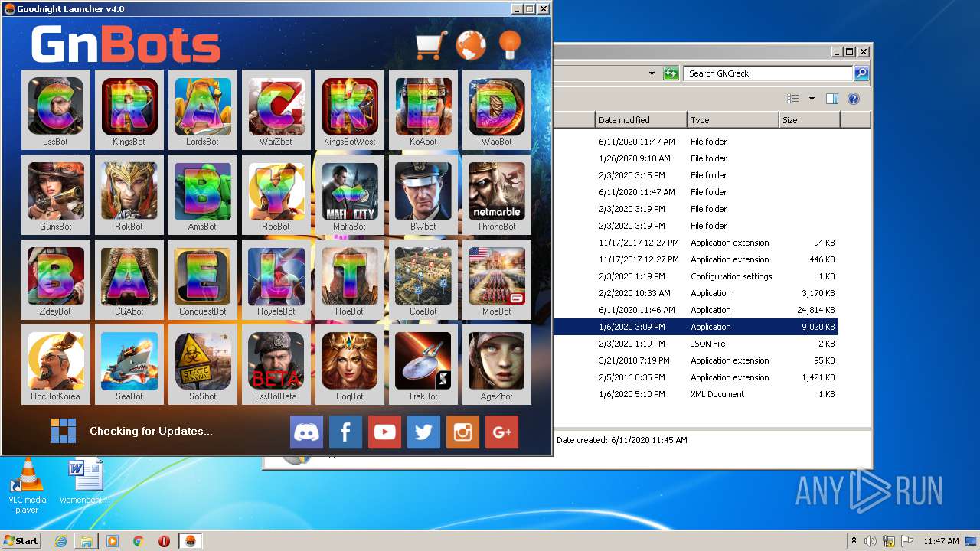Image resolution: width=980 pixels, height=551 pixels.
Task: Open the BWbot tile
Action: (423, 194)
